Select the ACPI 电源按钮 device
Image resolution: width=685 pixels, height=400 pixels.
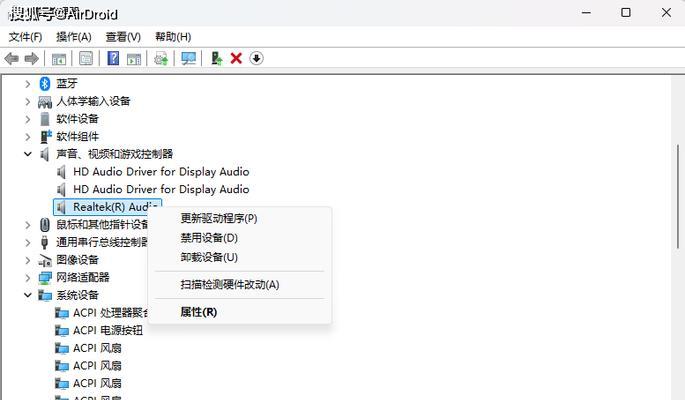point(108,331)
